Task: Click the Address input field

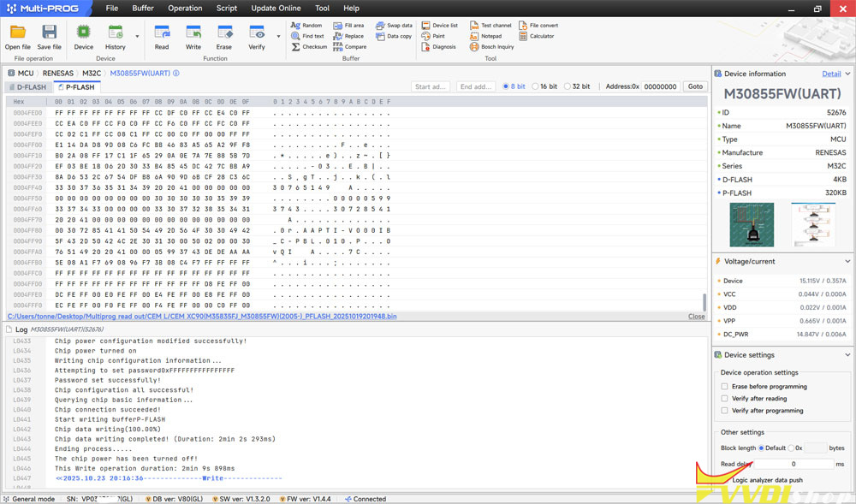Action: click(661, 86)
